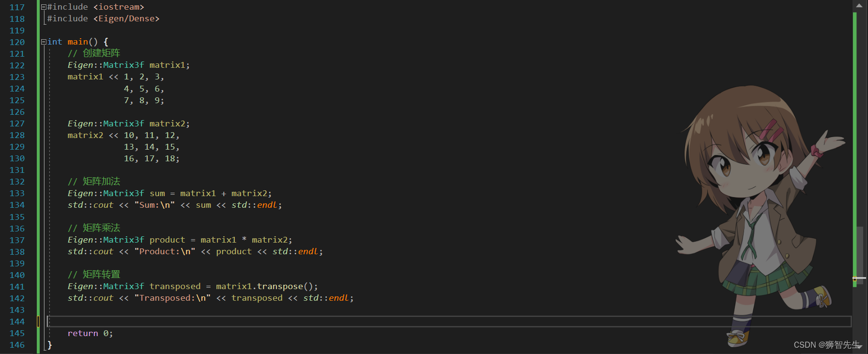
Task: Click the "Product:\n" string literal
Action: (x=165, y=252)
